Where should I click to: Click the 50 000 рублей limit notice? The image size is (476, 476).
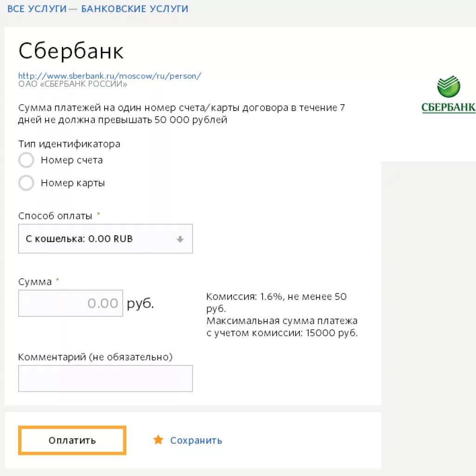click(181, 114)
